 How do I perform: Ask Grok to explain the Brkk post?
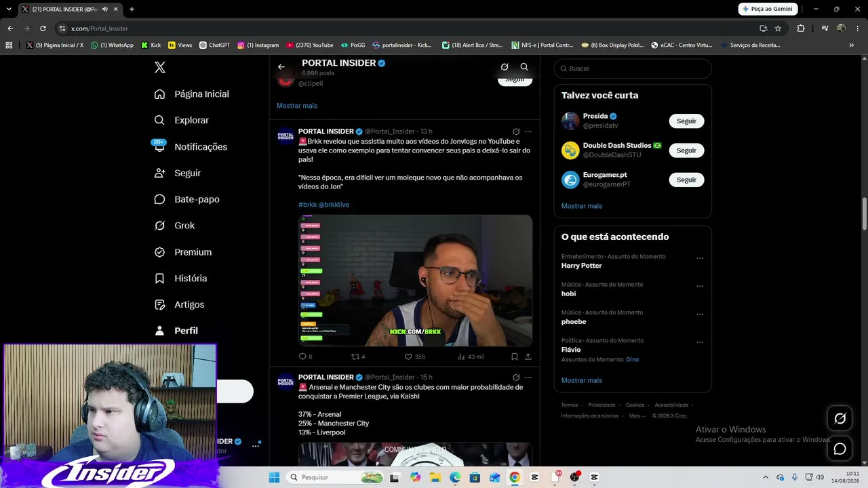coord(516,131)
